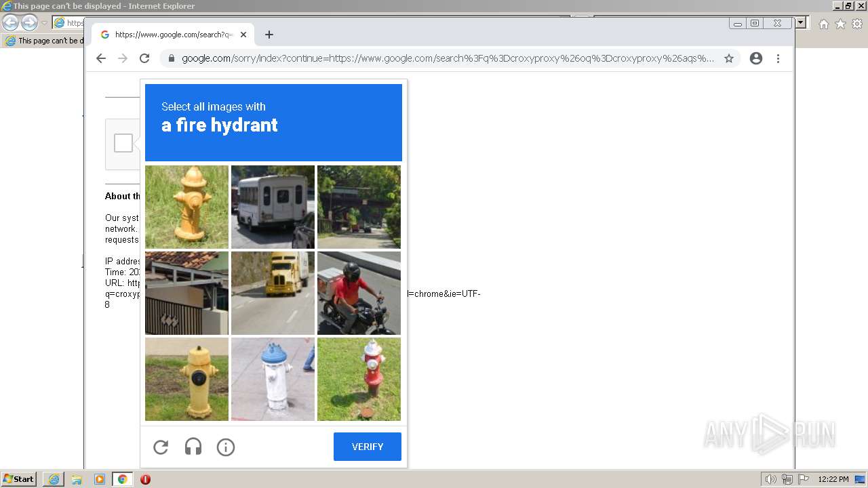Open Internet Explorer's favorites star
Screen dimensions: 868x488
(840, 24)
